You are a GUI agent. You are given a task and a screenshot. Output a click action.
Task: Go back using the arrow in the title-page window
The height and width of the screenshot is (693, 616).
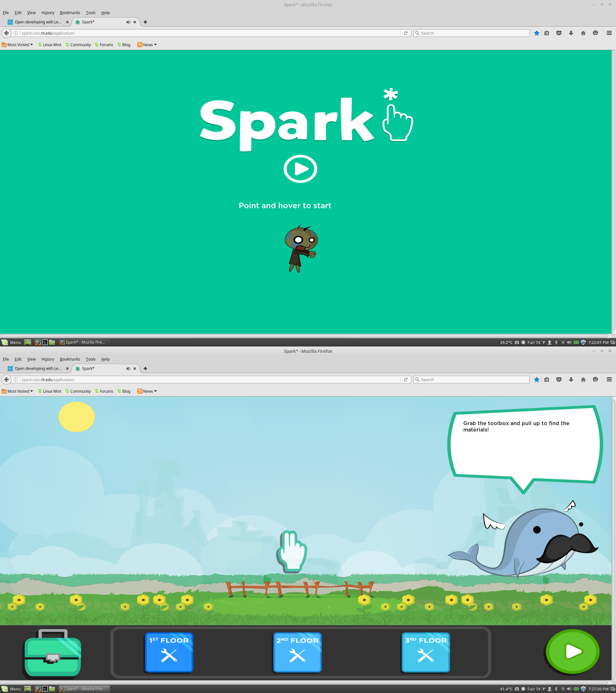[6, 33]
